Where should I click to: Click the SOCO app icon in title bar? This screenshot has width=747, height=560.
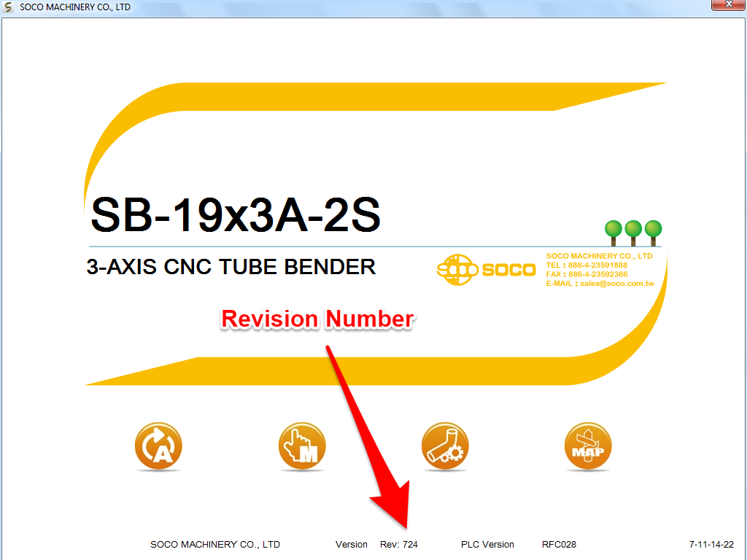pos(9,7)
